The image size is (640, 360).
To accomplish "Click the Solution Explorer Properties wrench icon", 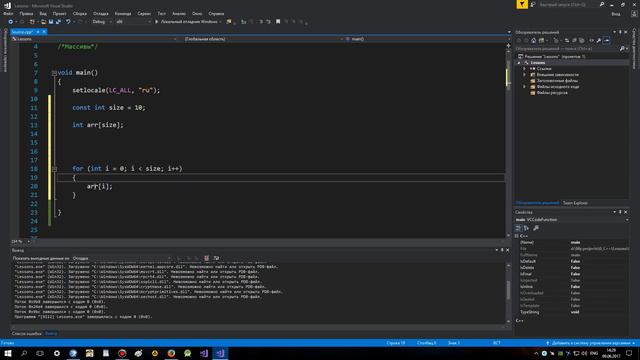I will point(598,40).
